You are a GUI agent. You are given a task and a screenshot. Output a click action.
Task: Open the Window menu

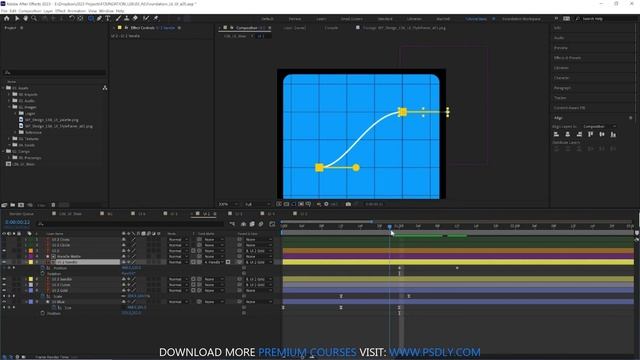pyautogui.click(x=106, y=11)
